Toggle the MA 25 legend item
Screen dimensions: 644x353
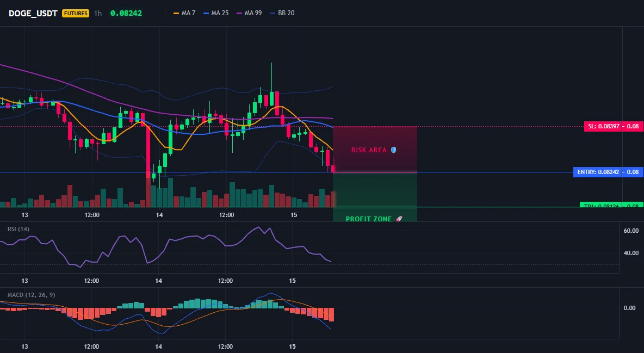(x=216, y=13)
